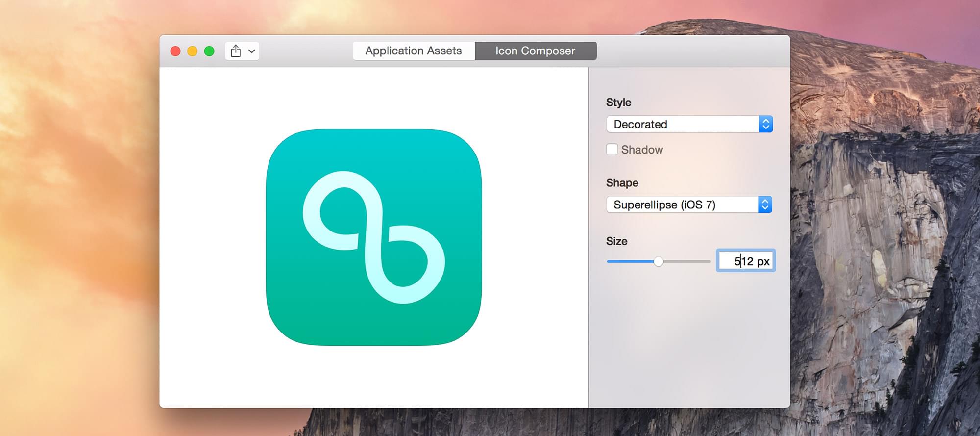Click the blue arrows on the Shape popup

tap(765, 205)
